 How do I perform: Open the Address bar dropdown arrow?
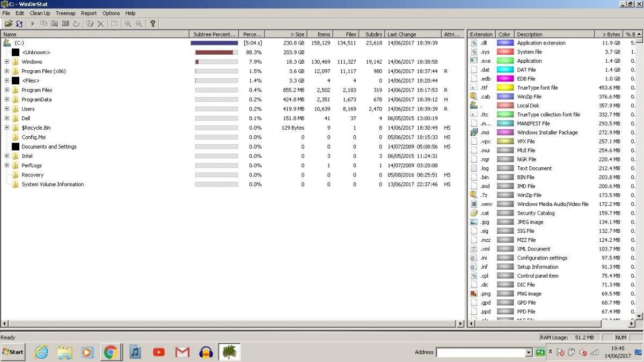(x=529, y=352)
